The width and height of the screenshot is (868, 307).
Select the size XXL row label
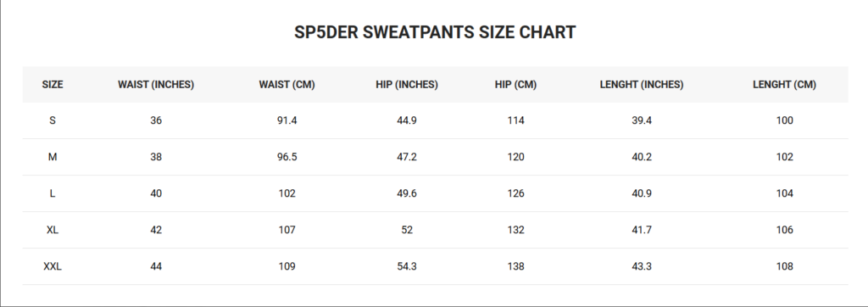53,266
